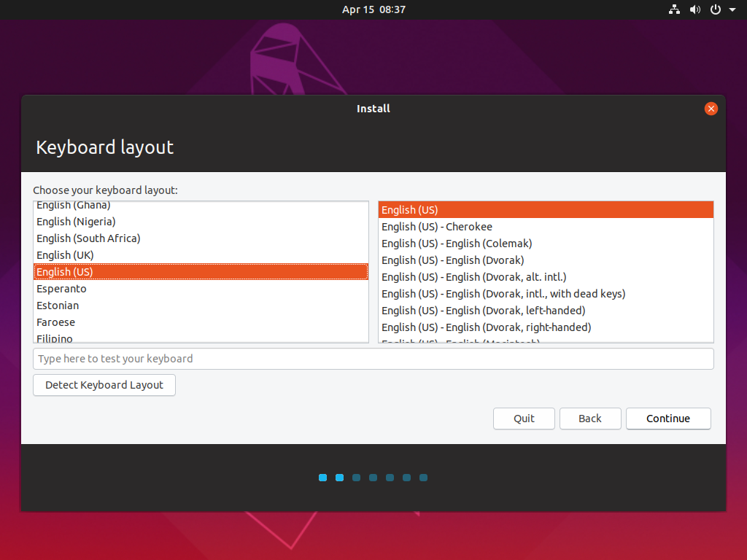Select English (Nigeria) layout
The height and width of the screenshot is (560, 747).
tap(201, 222)
